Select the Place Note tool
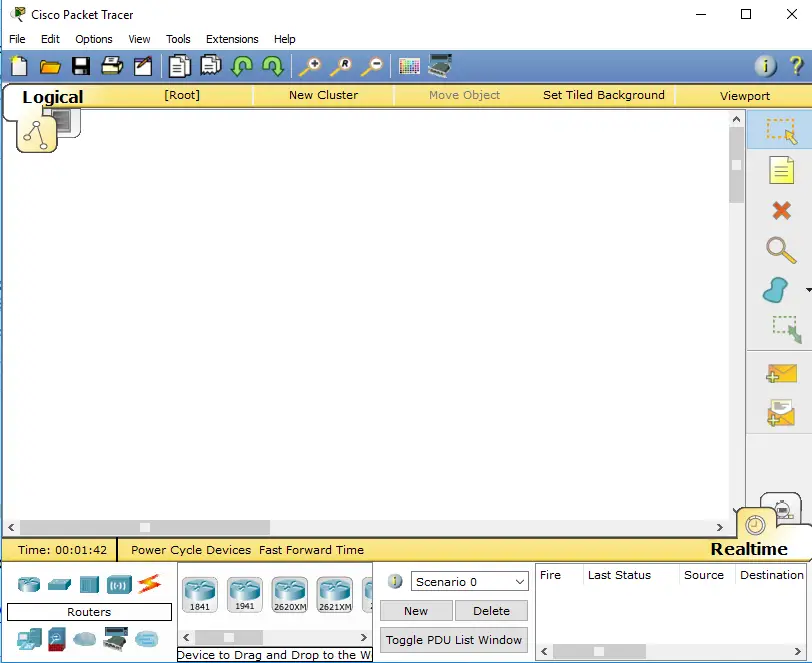Image resolution: width=812 pixels, height=663 pixels. point(780,170)
